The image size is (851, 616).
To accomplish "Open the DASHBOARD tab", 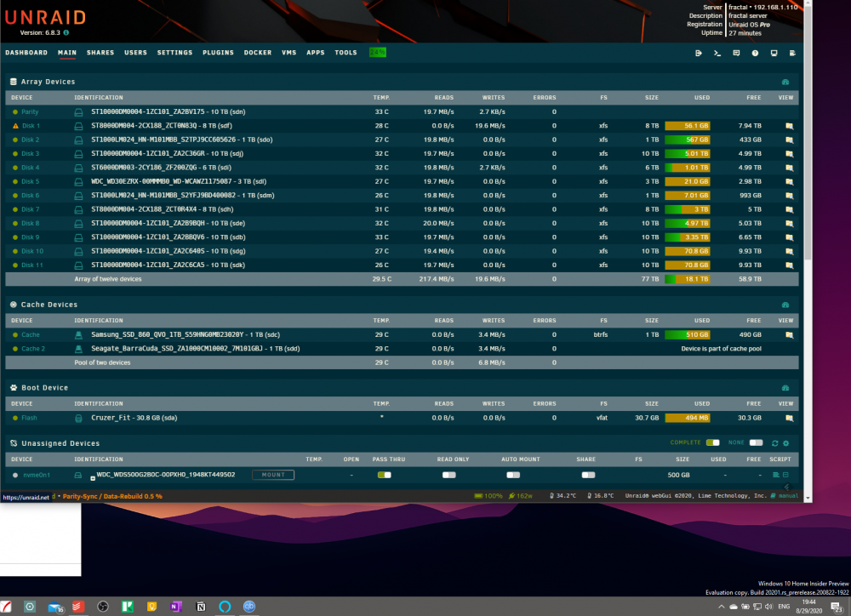I will (x=26, y=53).
